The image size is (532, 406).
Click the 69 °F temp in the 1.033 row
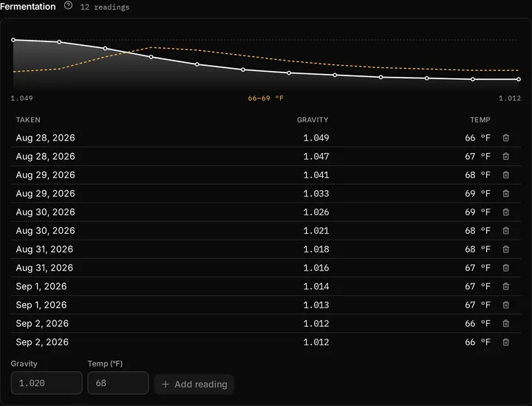(x=477, y=194)
